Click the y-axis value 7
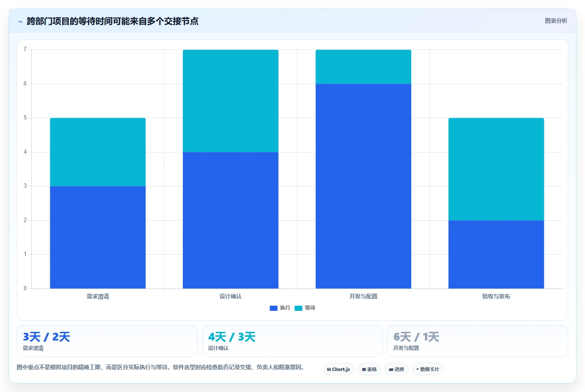The width and height of the screenshot is (585, 392). [25, 49]
